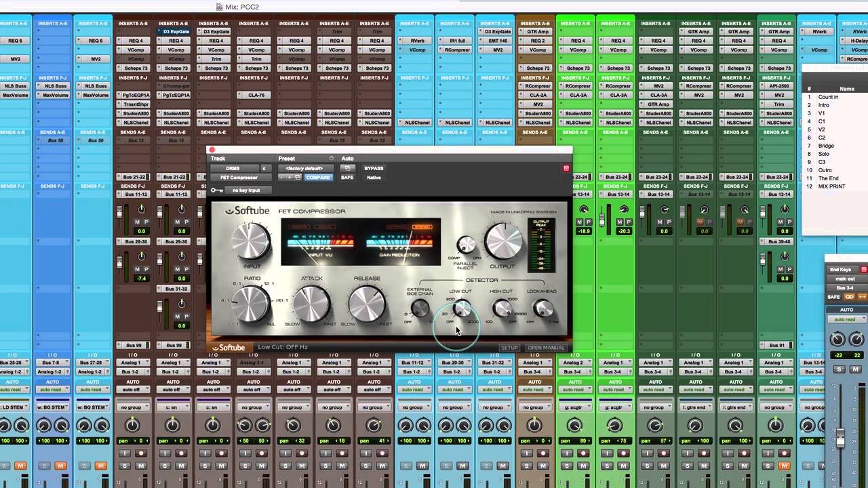Click the RATIO knob

[x=252, y=304]
